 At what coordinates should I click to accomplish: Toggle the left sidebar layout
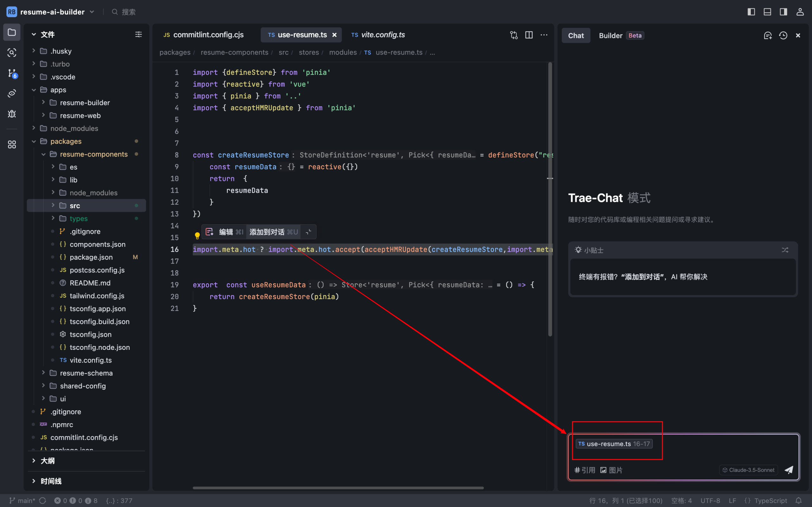click(x=751, y=12)
